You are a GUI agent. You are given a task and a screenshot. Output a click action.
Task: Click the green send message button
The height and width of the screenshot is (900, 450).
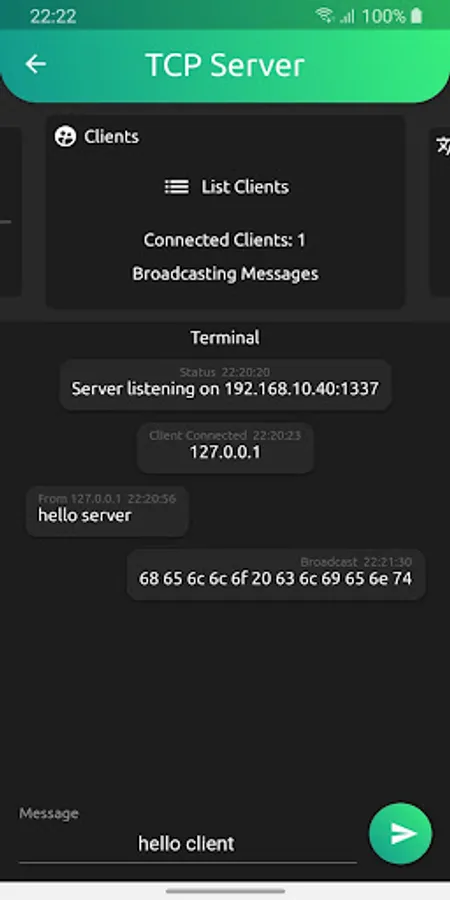(400, 833)
